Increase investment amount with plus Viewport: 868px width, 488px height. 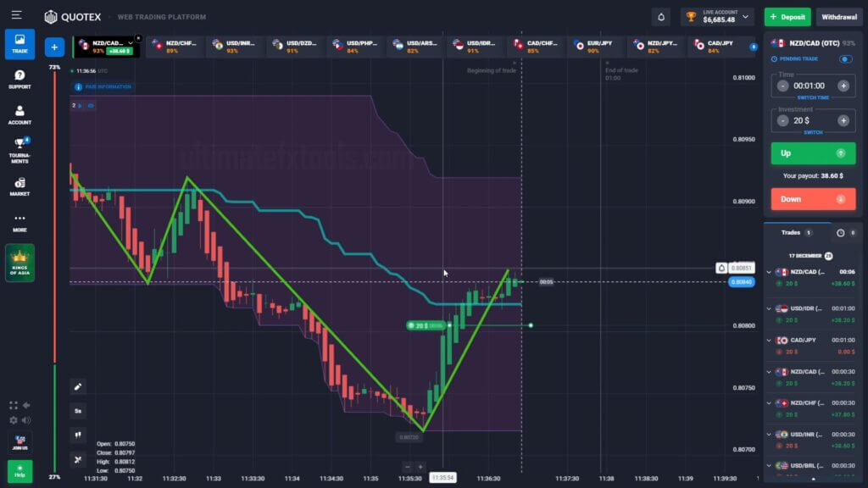[x=843, y=120]
